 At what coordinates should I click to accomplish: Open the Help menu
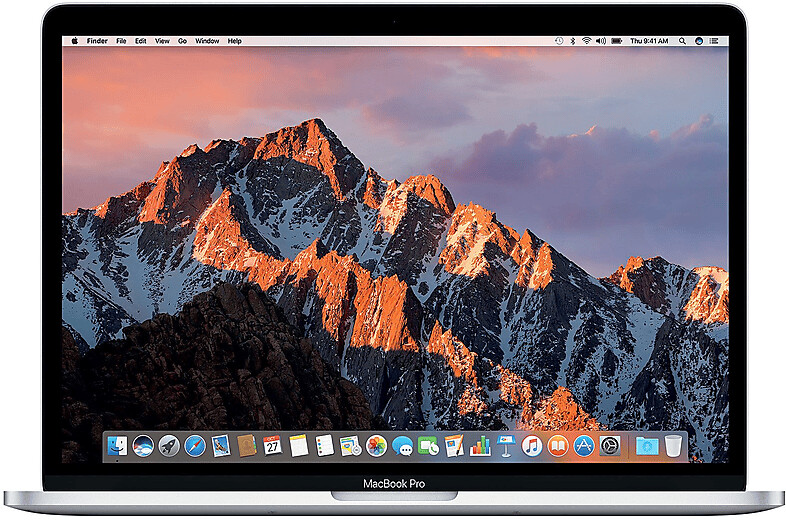coord(234,41)
